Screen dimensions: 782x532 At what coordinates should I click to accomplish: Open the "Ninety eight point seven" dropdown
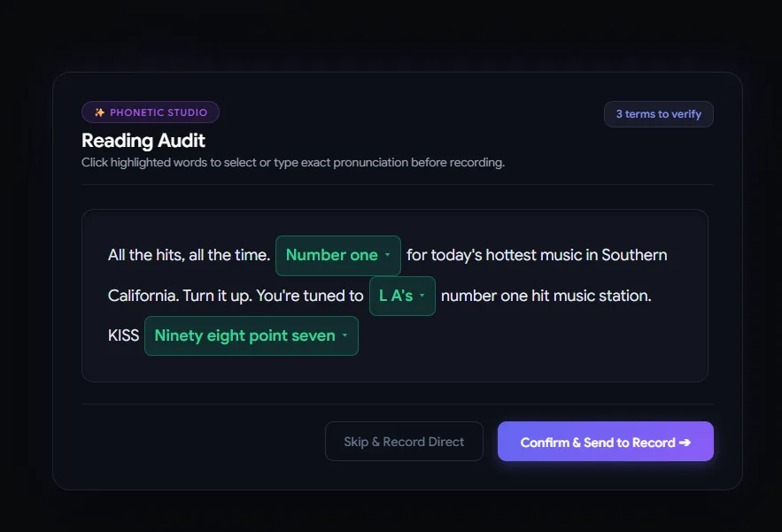(252, 335)
